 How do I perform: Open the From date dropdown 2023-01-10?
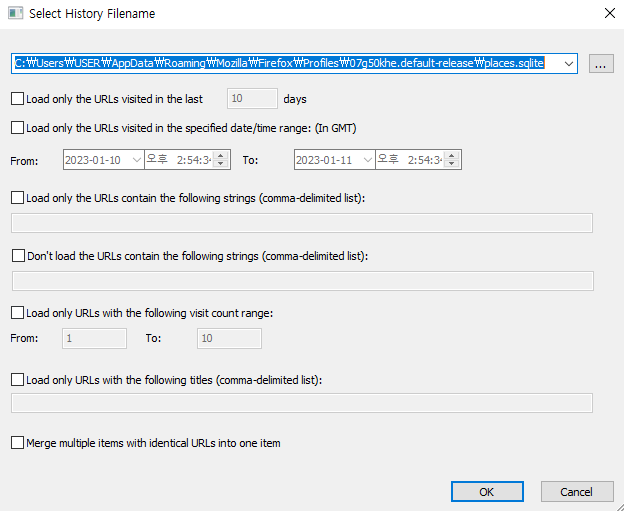click(136, 160)
